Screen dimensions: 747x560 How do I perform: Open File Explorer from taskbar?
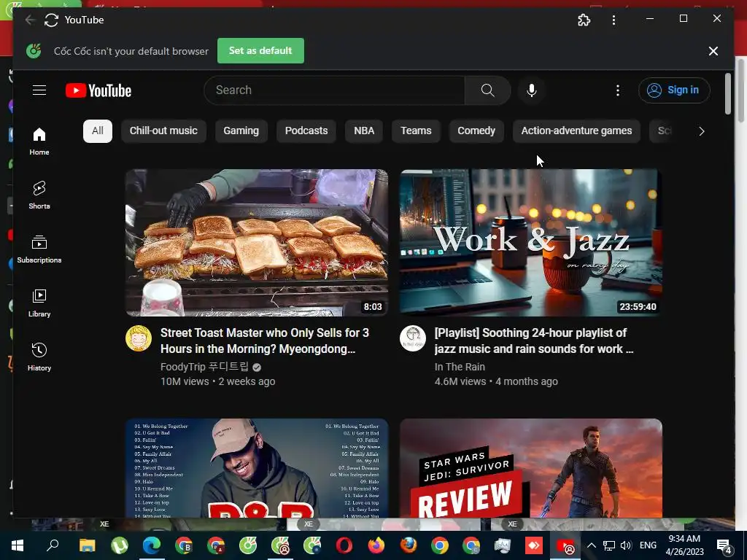(87, 545)
